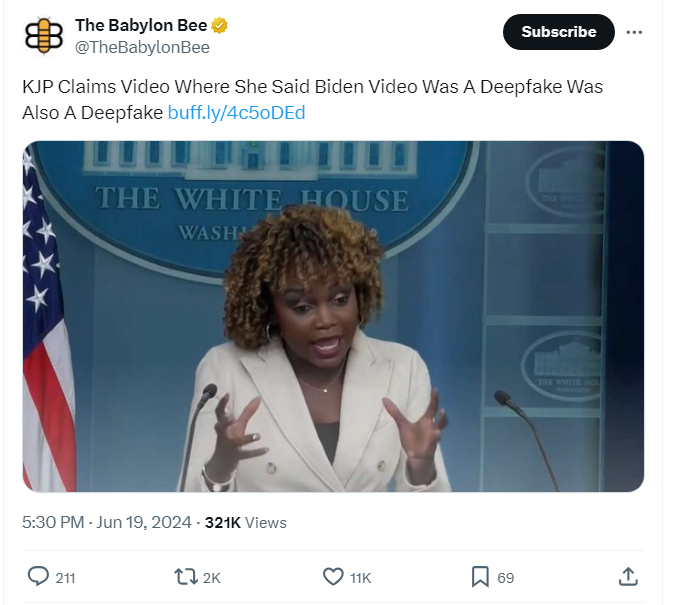This screenshot has width=675, height=605.
Task: Bookmark the post with the bookmark icon
Action: (480, 577)
